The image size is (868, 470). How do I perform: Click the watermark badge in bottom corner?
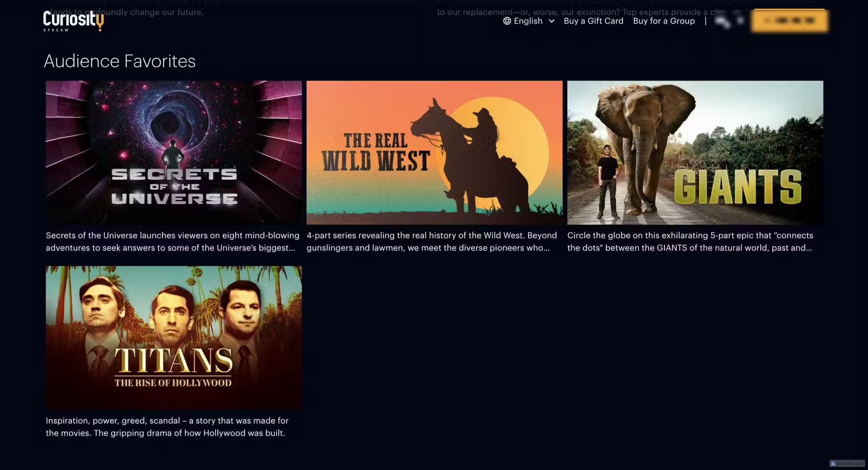pyautogui.click(x=847, y=464)
